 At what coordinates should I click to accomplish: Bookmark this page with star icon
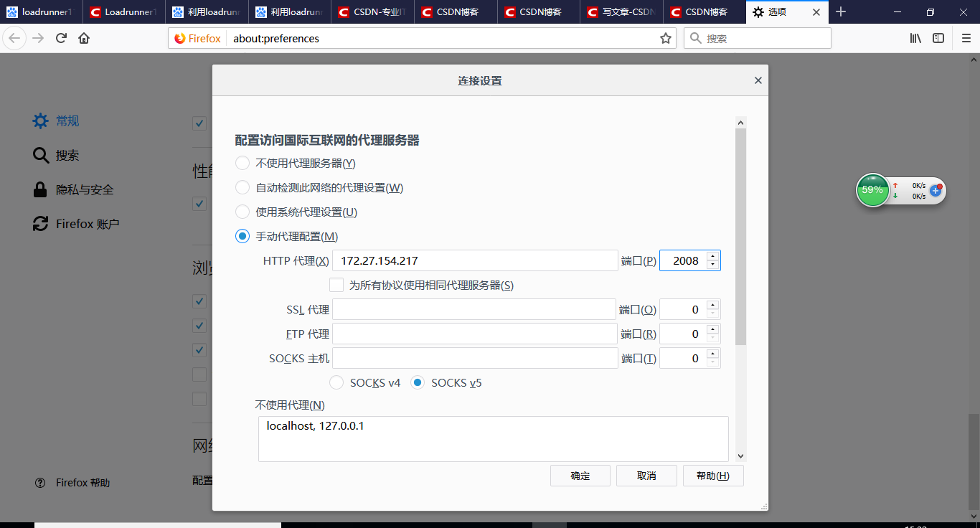click(x=666, y=39)
